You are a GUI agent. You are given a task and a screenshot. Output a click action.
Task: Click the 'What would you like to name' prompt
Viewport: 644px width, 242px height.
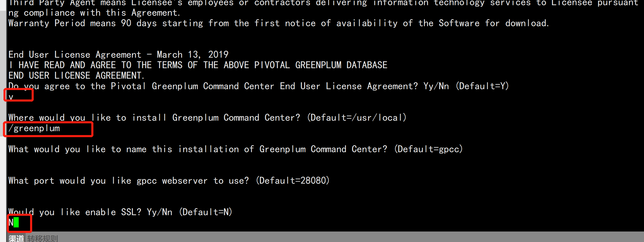(x=236, y=149)
